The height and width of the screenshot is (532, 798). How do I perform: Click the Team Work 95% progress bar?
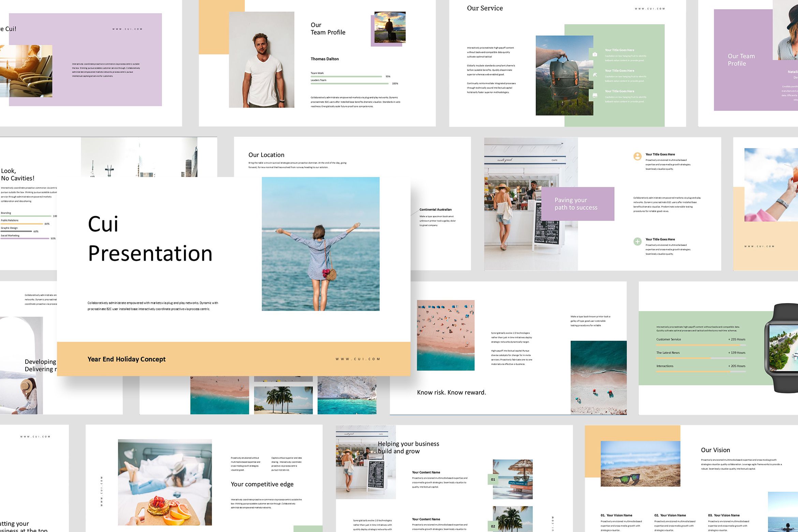346,76
